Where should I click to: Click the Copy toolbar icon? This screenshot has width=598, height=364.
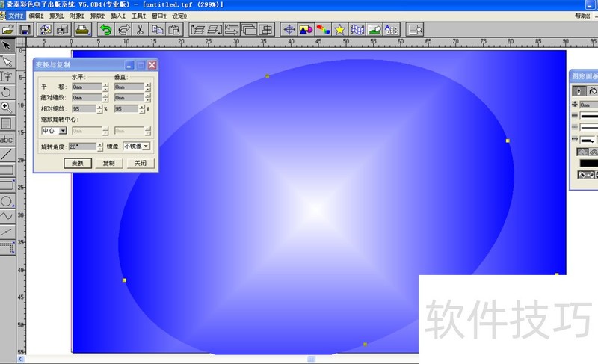coord(157,30)
